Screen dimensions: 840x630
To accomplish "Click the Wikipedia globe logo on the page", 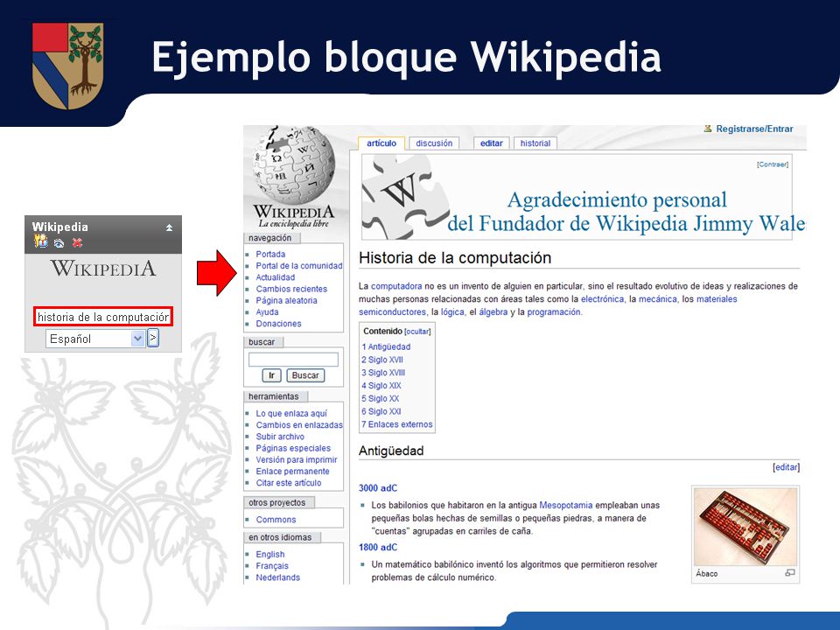I will coord(294,177).
